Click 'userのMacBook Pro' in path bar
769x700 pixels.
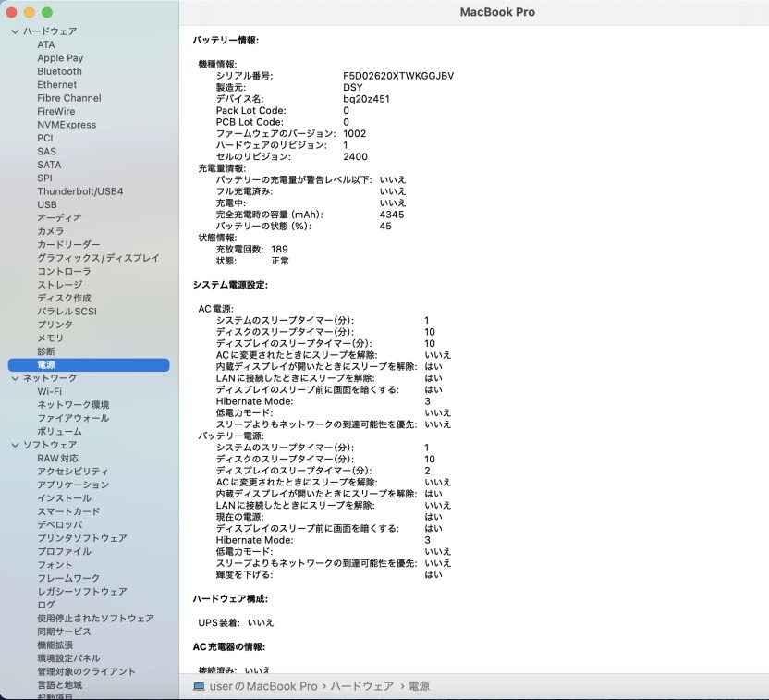(x=263, y=686)
